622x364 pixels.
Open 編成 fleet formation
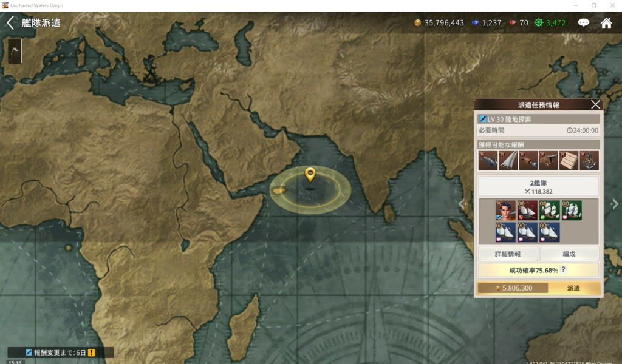point(569,254)
